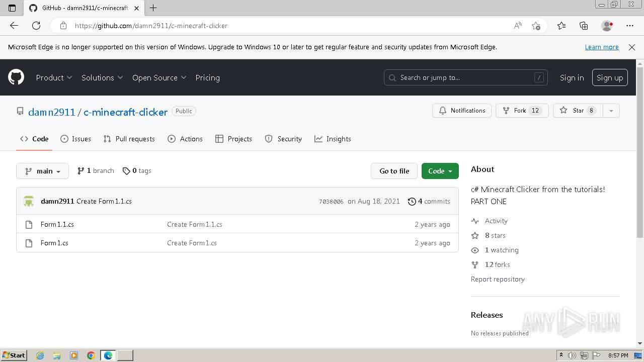
Task: Launch Chrome from the taskbar
Action: [x=91, y=355]
